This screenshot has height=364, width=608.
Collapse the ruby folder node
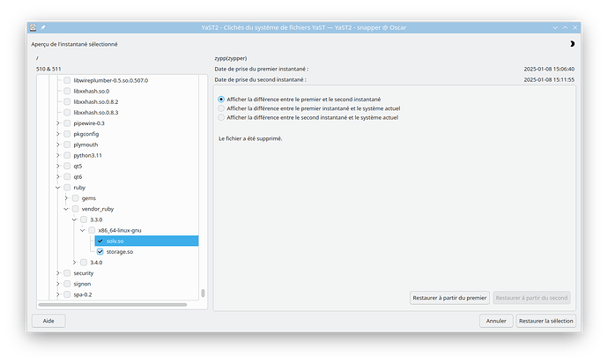pos(58,188)
